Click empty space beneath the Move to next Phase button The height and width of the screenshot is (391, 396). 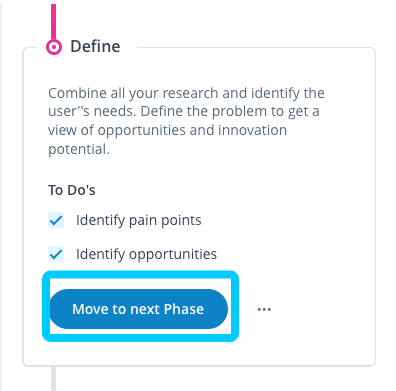[x=140, y=353]
